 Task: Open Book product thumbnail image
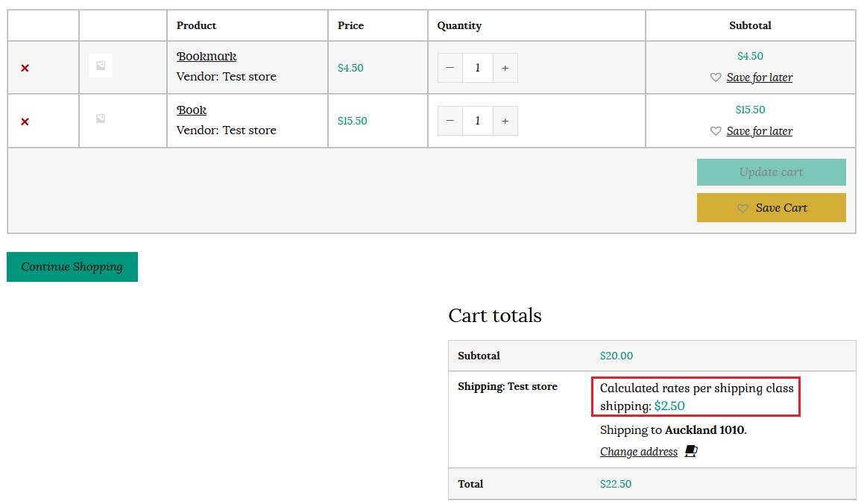tap(101, 119)
